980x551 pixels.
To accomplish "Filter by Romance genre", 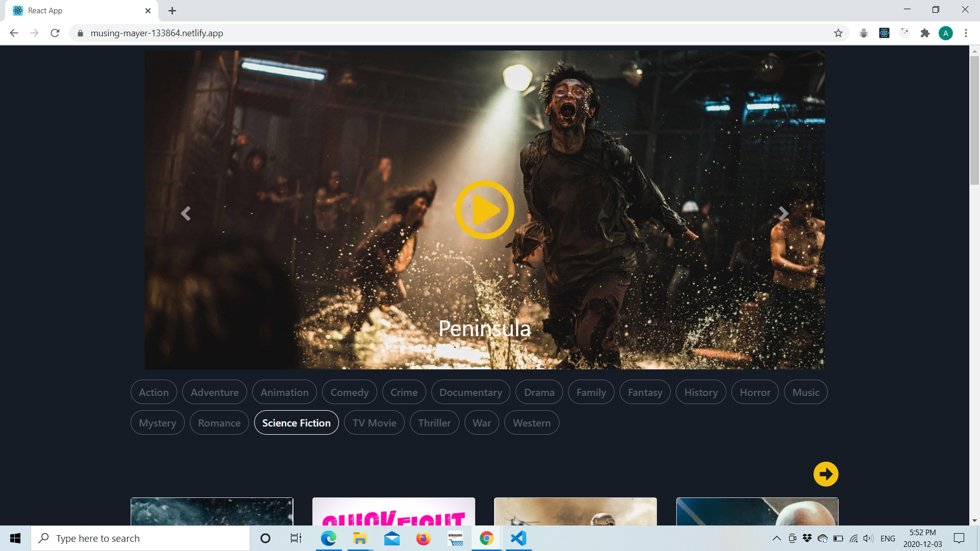I will [219, 423].
